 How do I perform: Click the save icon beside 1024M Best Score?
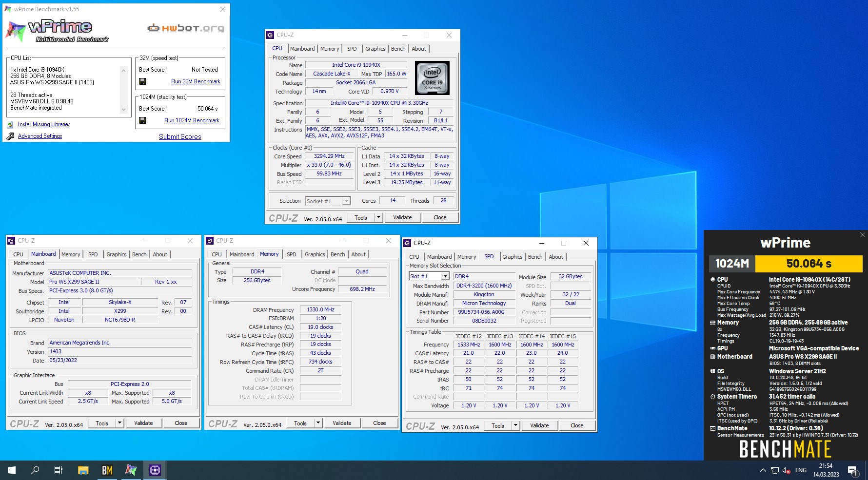pos(142,120)
